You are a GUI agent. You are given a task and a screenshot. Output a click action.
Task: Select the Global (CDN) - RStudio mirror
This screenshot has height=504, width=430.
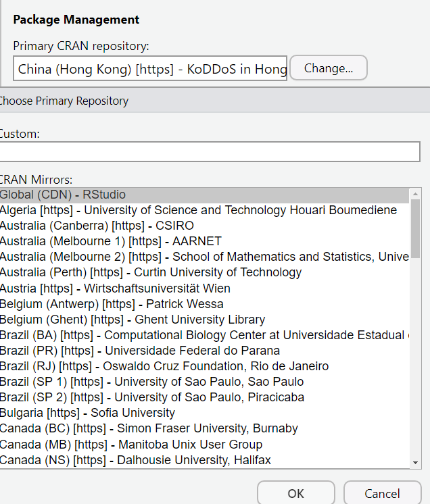205,195
